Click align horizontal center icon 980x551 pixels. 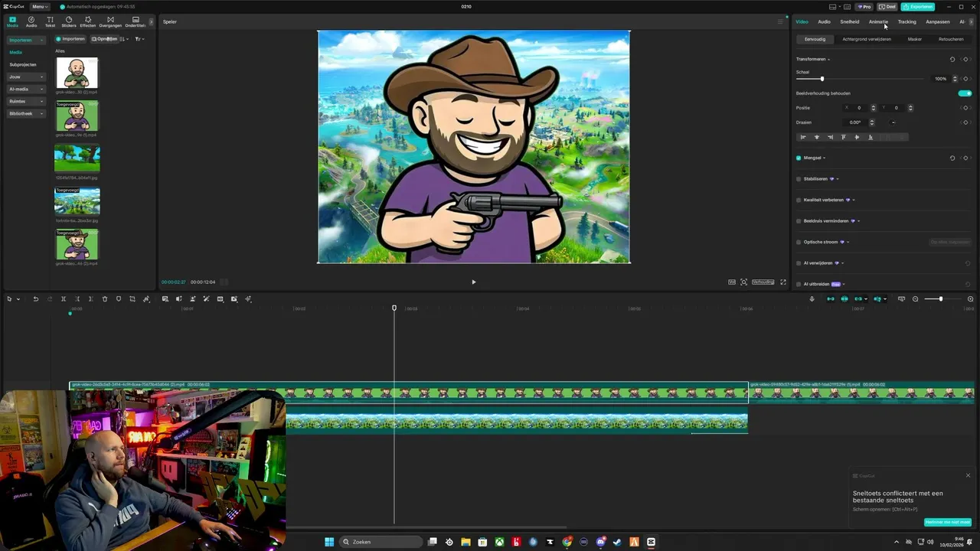click(817, 137)
